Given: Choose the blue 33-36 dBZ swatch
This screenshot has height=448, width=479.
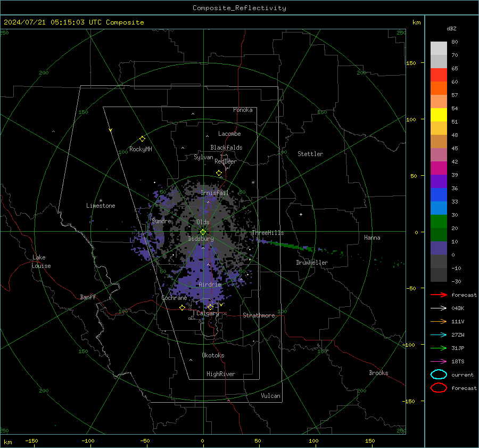Looking at the screenshot, I should (439, 195).
